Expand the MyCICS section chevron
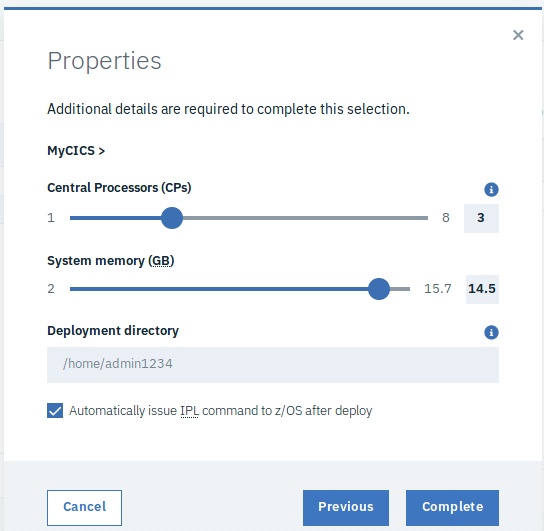544x531 pixels. click(x=101, y=151)
